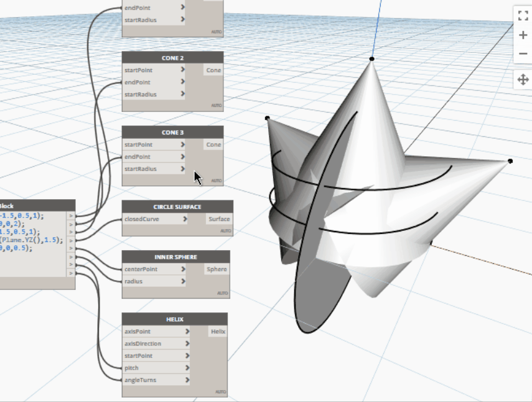Click the output arrow beside the "0,0,2);" code line
Image resolution: width=532 pixels, height=402 pixels.
click(71, 224)
